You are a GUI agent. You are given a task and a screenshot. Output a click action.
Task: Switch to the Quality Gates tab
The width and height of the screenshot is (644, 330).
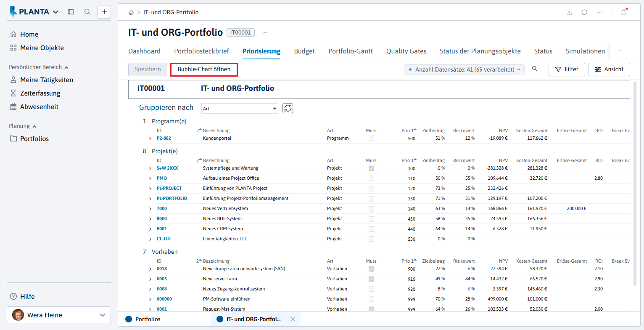(x=406, y=51)
